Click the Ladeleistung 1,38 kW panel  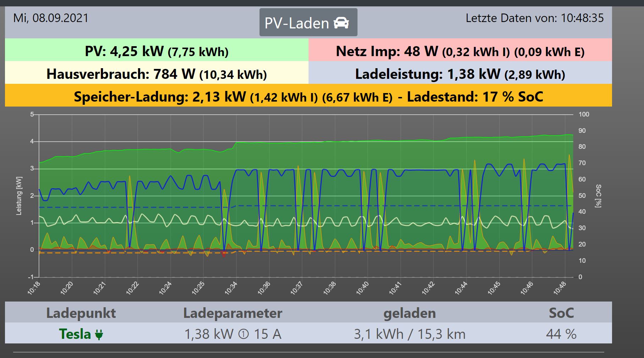(x=460, y=74)
